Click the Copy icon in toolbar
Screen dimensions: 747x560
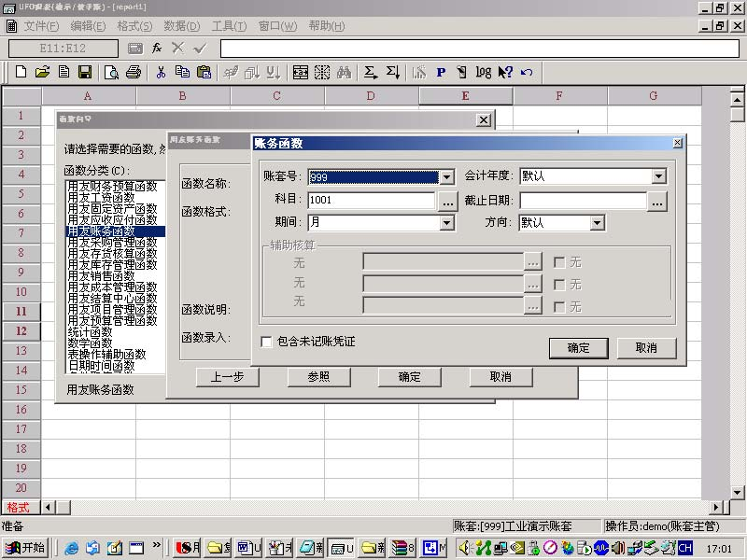pos(182,72)
